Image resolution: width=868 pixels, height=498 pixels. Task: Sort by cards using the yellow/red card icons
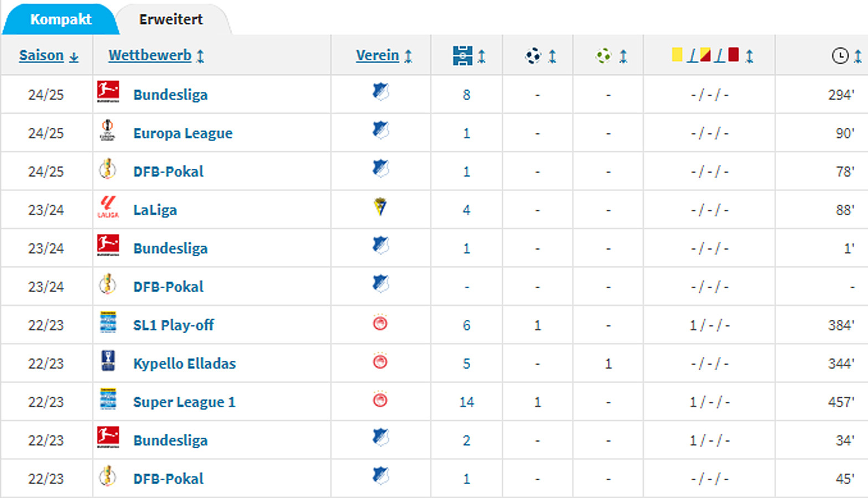[x=705, y=55]
